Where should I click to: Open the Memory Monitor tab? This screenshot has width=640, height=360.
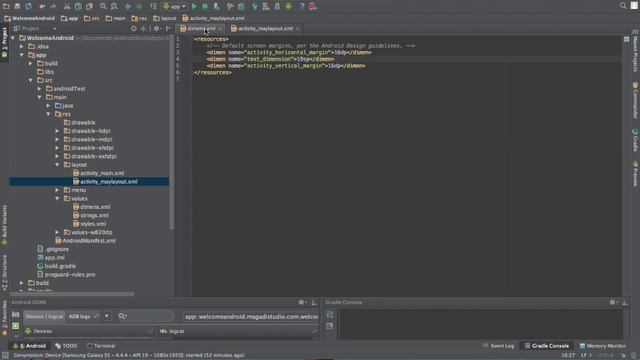coord(602,346)
